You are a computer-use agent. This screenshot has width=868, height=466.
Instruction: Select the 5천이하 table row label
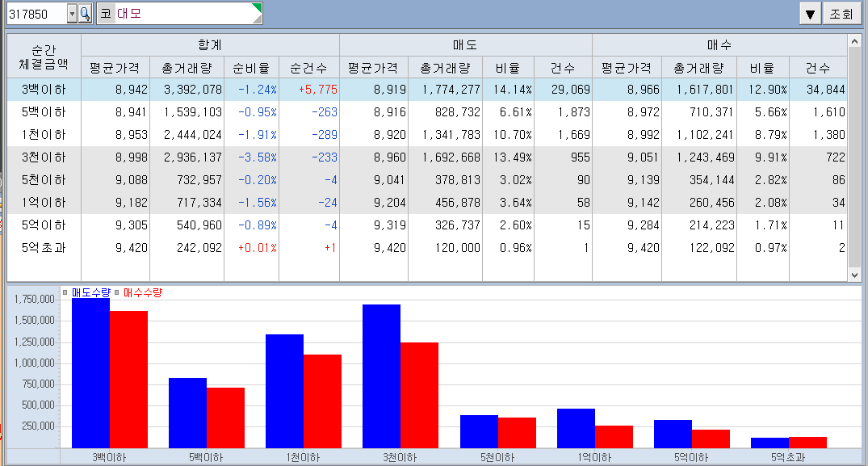point(44,180)
